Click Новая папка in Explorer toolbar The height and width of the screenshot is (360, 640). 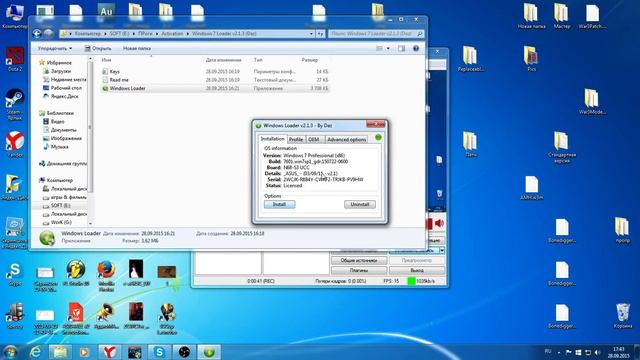tap(137, 48)
